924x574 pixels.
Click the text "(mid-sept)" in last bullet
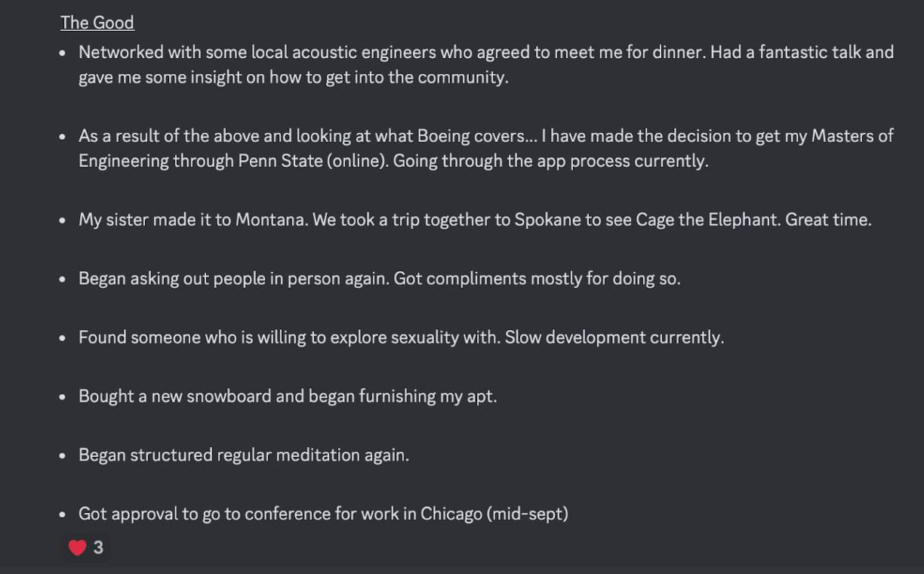coord(528,514)
